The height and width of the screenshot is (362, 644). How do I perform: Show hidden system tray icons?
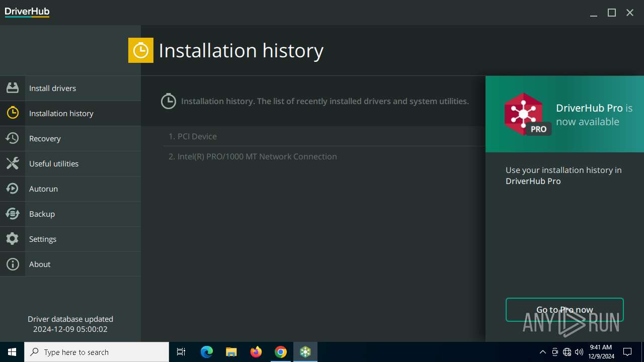[542, 352]
